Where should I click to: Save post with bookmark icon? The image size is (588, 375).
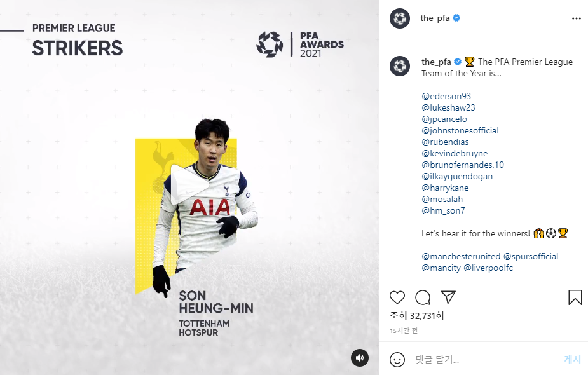575,297
